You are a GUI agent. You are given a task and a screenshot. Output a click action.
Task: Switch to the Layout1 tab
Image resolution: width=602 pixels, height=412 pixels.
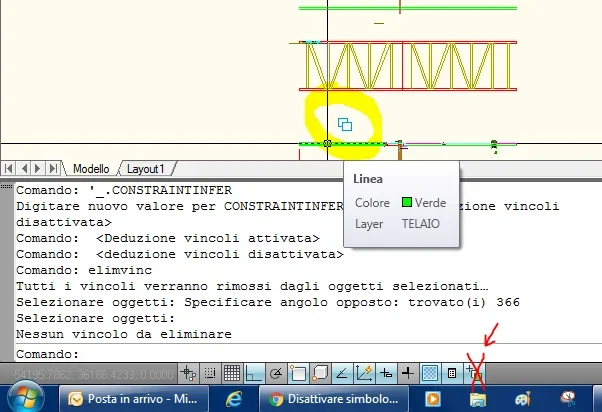click(146, 169)
